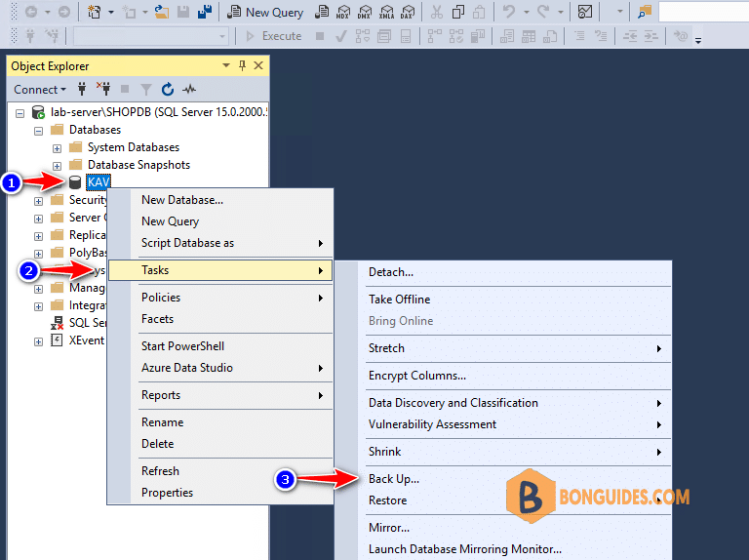
Task: Open the Reports submenu
Action: (x=220, y=395)
